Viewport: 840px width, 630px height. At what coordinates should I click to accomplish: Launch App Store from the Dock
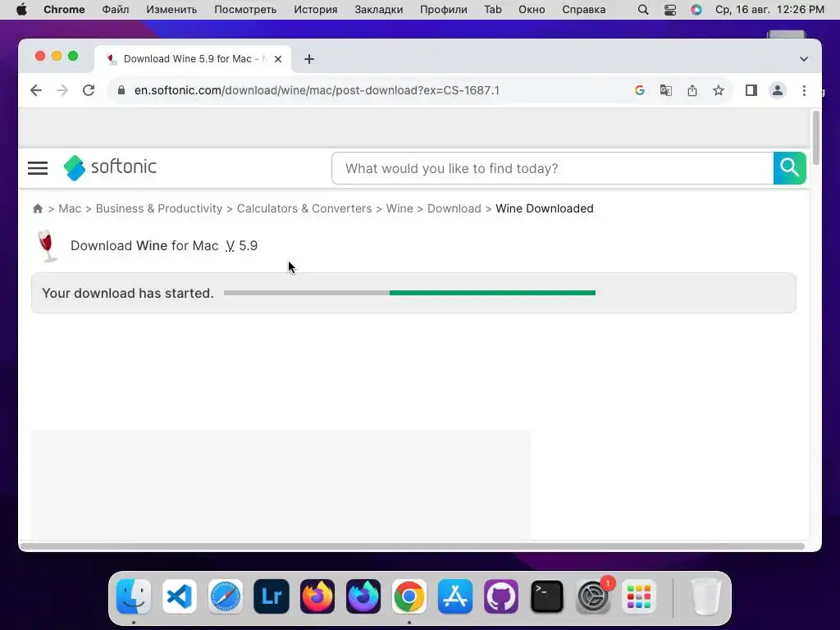coord(455,596)
